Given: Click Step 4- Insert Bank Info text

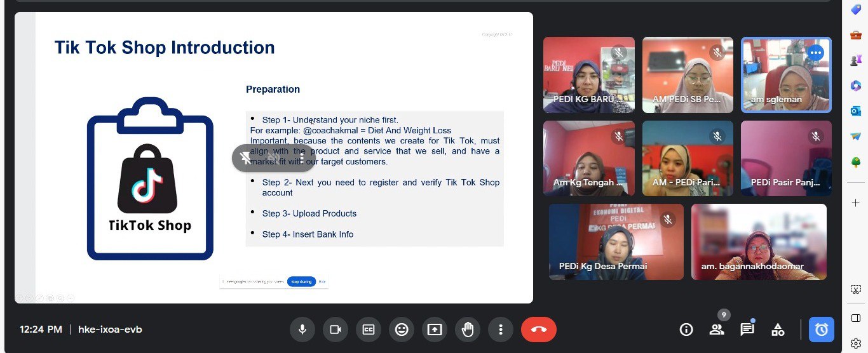Looking at the screenshot, I should [308, 234].
